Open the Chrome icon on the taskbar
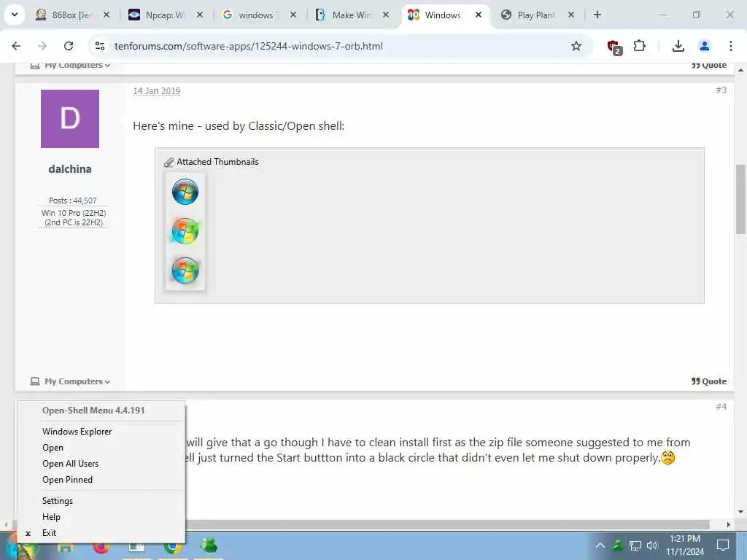 tap(172, 546)
